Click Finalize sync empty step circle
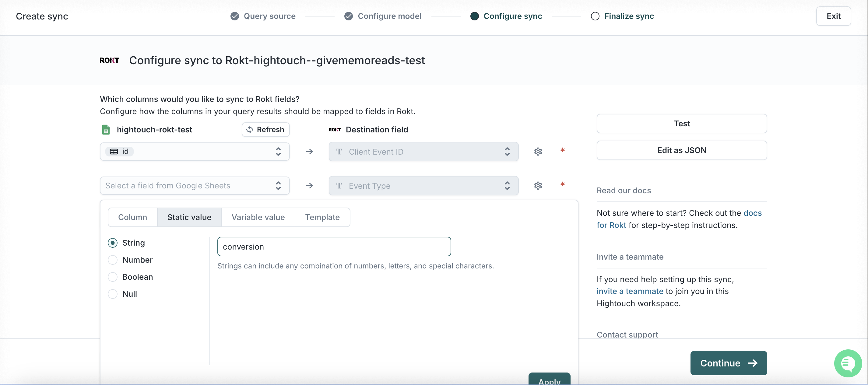 595,16
